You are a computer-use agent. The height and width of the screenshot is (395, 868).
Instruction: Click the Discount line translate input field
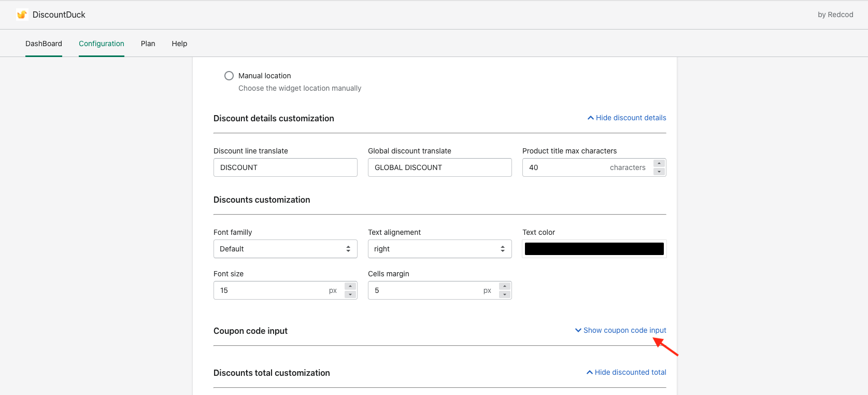point(285,167)
